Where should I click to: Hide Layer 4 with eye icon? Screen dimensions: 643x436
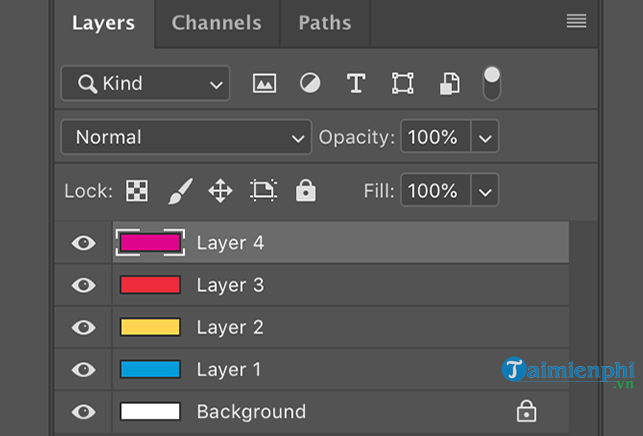coord(84,243)
